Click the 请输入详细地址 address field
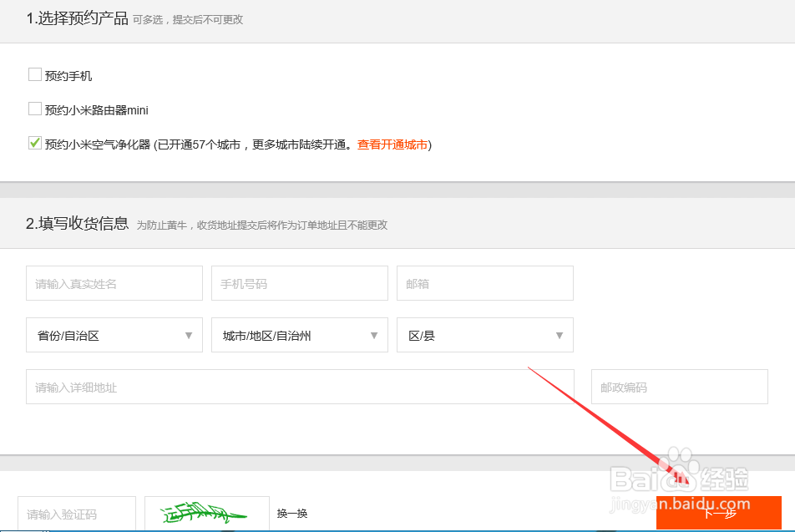This screenshot has height=532, width=795. pos(300,387)
